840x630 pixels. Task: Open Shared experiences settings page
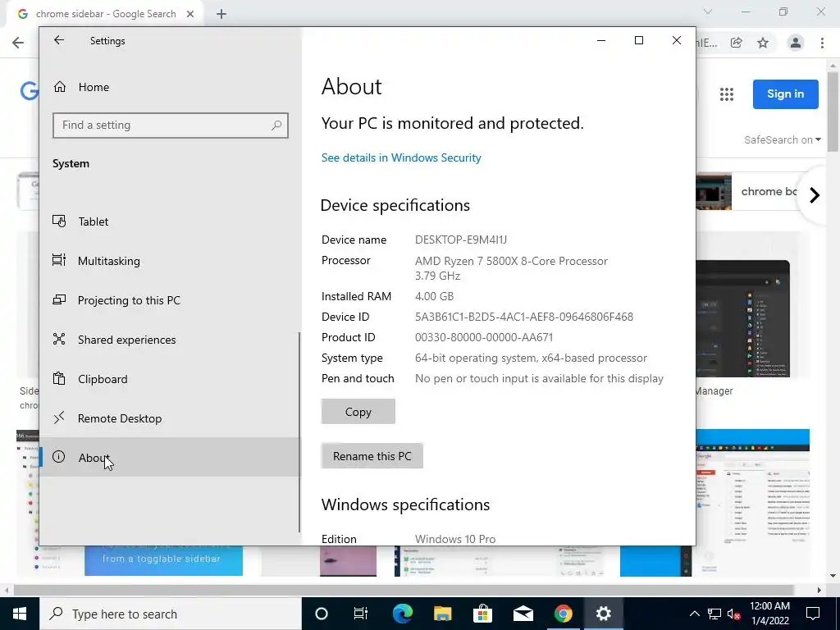(x=171, y=340)
